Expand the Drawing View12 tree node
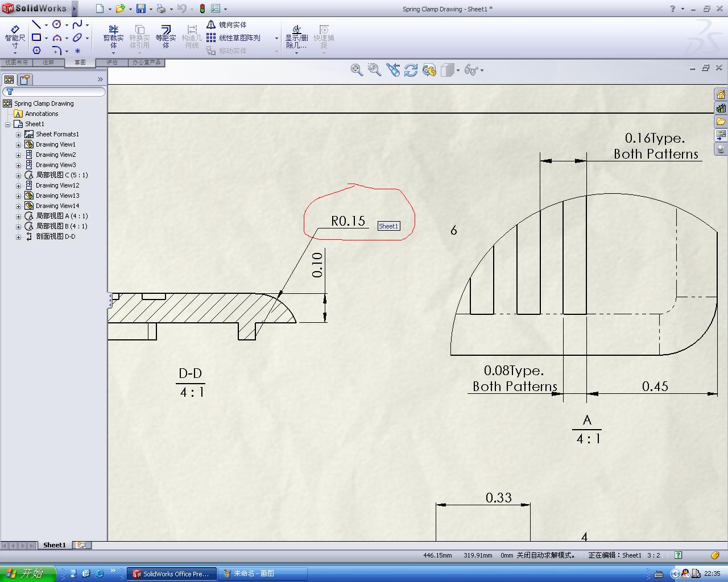 [x=18, y=186]
